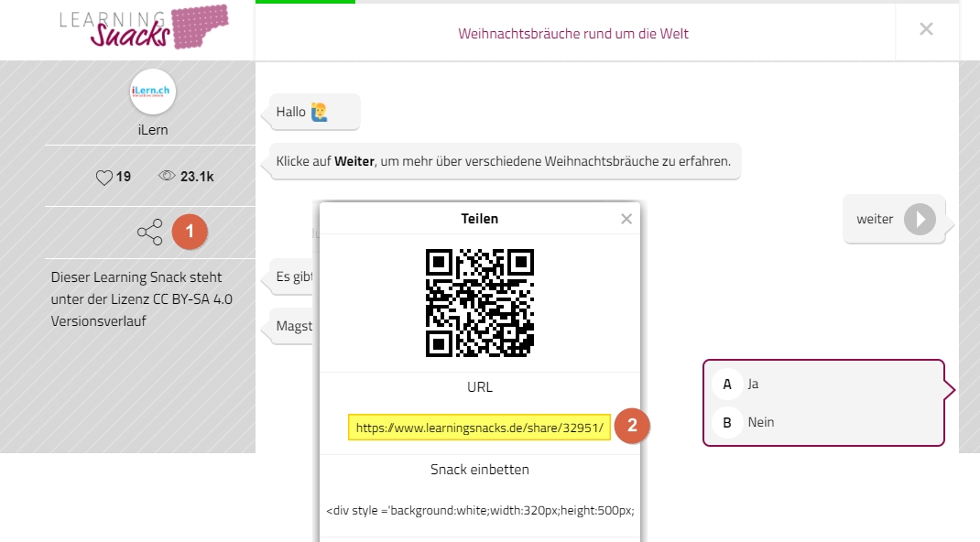
Task: Click the 'Klicke auf Weiter' message bubble
Action: point(505,161)
